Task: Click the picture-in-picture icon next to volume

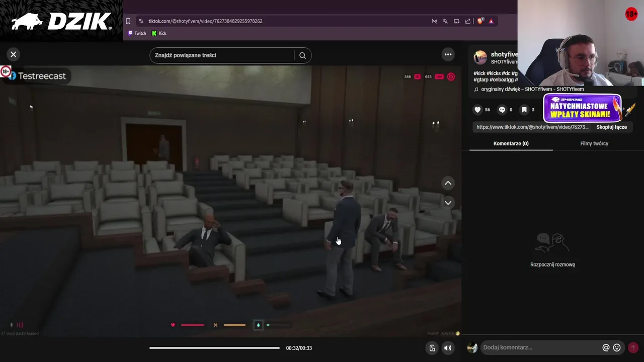Action: point(432,348)
